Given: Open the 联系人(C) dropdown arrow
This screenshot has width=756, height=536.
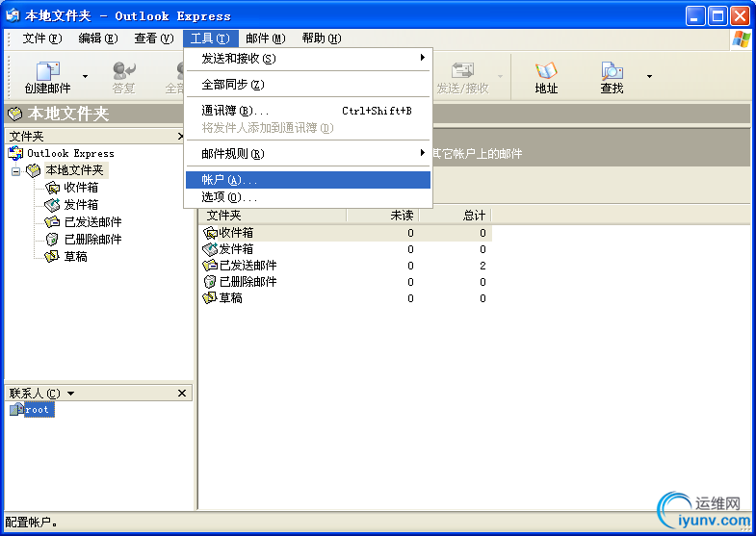Looking at the screenshot, I should pos(71,394).
